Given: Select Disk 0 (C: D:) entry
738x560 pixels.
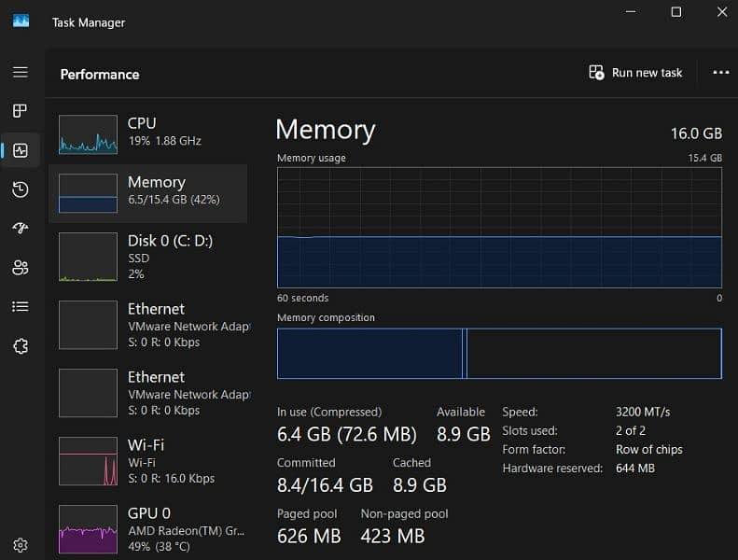Looking at the screenshot, I should pos(149,257).
